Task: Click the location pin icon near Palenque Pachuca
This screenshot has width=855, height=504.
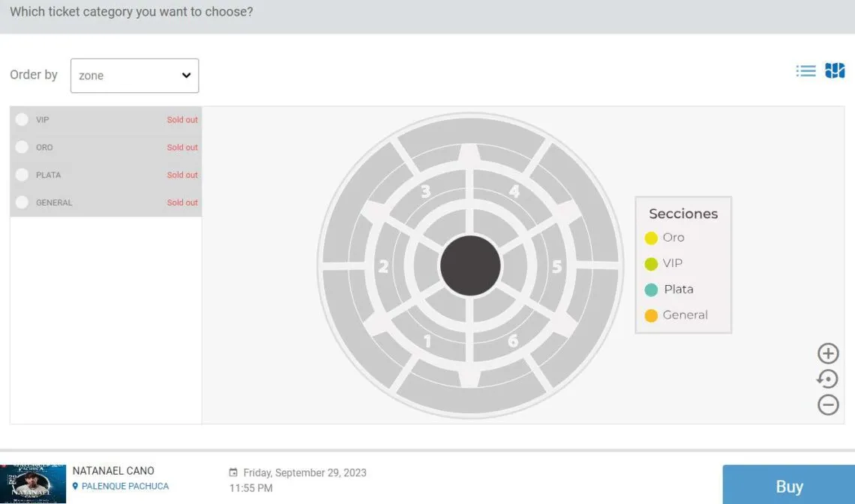Action: click(75, 486)
